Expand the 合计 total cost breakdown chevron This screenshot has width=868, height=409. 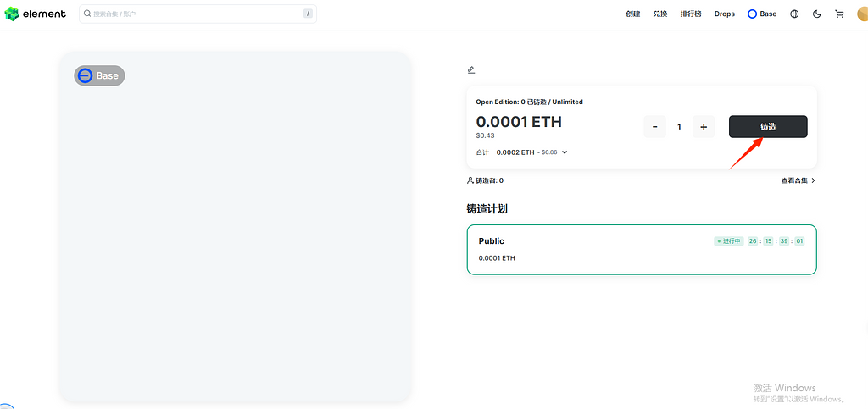[x=565, y=152]
